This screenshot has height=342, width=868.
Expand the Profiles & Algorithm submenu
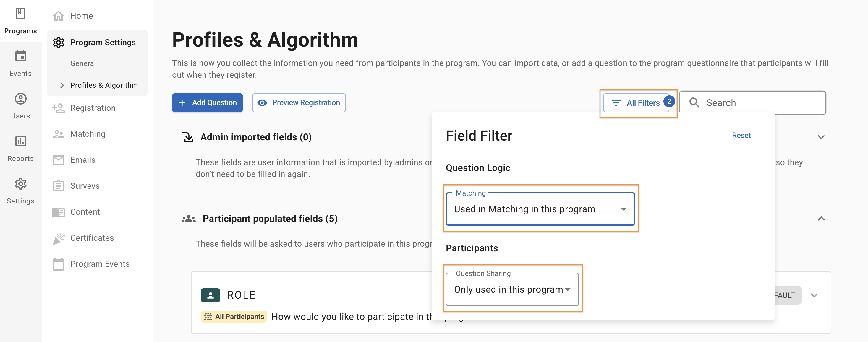(x=62, y=86)
